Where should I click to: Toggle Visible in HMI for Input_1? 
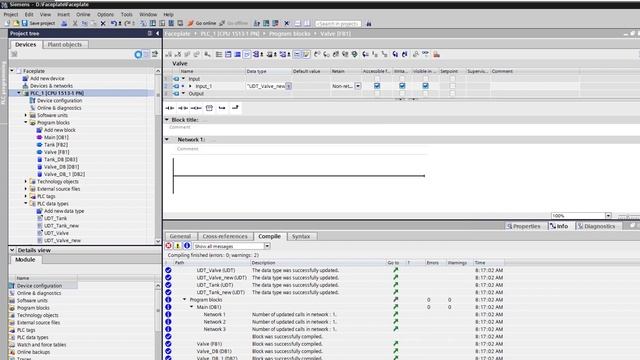[x=425, y=86]
